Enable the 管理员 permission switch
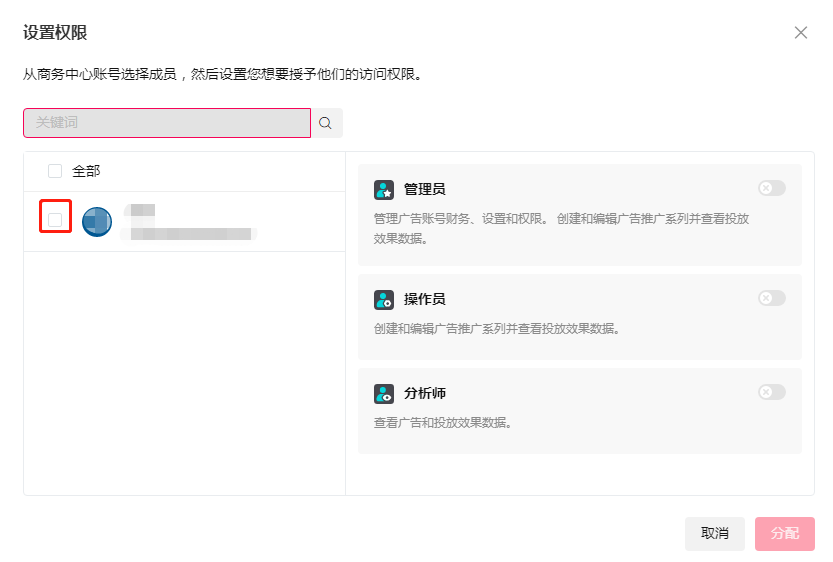Viewport: 833px width, 562px height. (771, 188)
